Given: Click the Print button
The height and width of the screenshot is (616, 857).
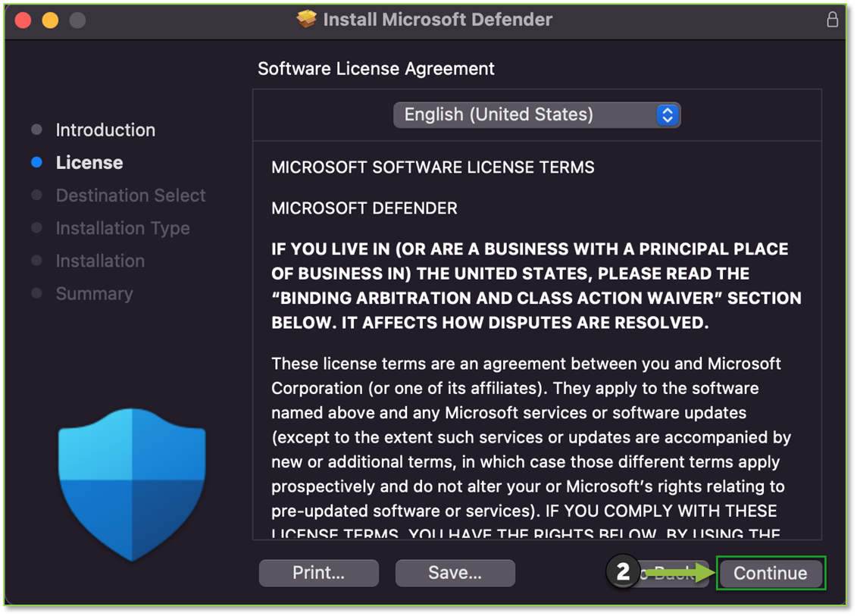Looking at the screenshot, I should 318,573.
